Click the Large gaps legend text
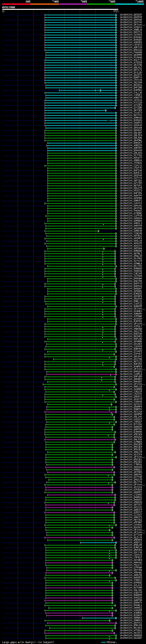The width and height of the screenshot is (146, 644). (x=28, y=642)
